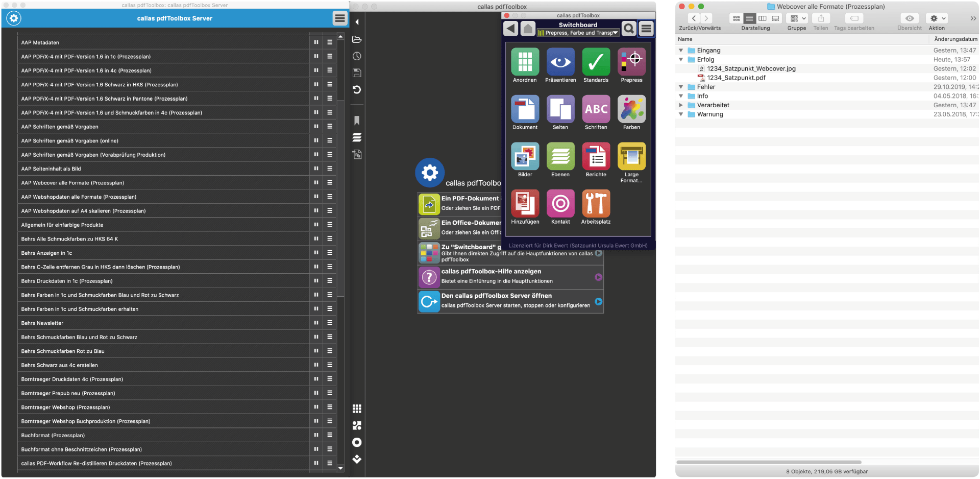Switch Finder to icon view

point(737,18)
